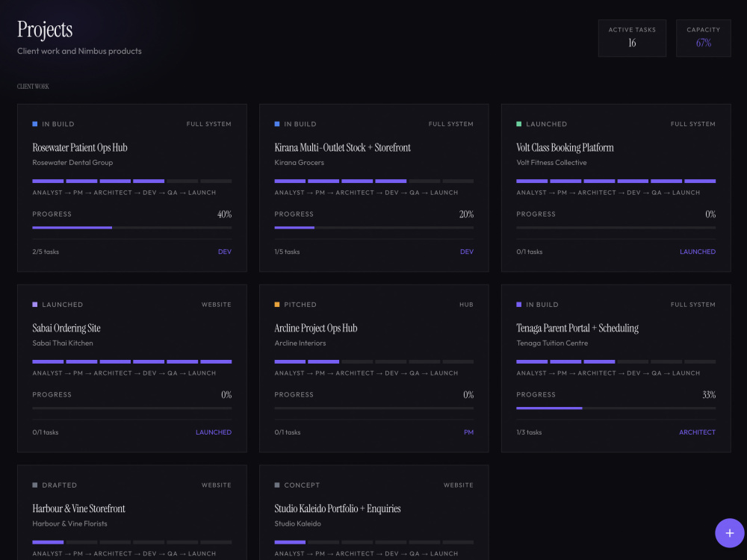747x560 pixels.
Task: Click the DEV stage label on Rosewater card
Action: click(x=225, y=252)
